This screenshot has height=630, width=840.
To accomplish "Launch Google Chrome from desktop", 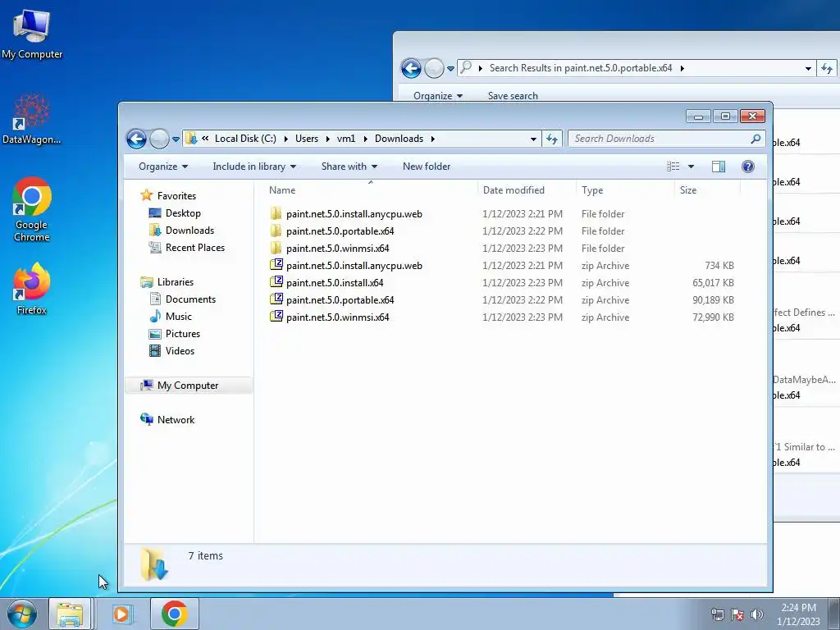I will tap(32, 209).
